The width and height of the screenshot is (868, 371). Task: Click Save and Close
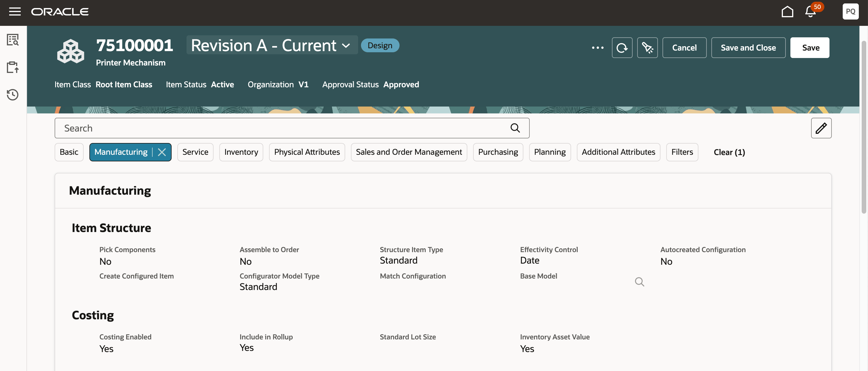pos(748,47)
